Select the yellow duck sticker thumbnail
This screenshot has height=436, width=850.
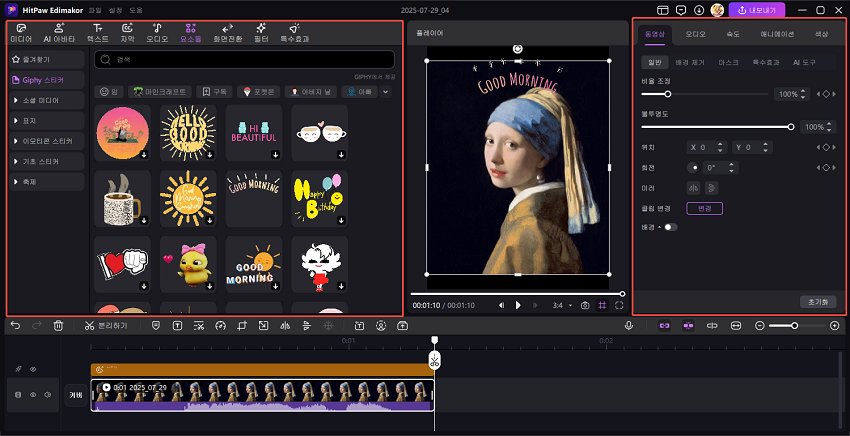click(x=188, y=264)
